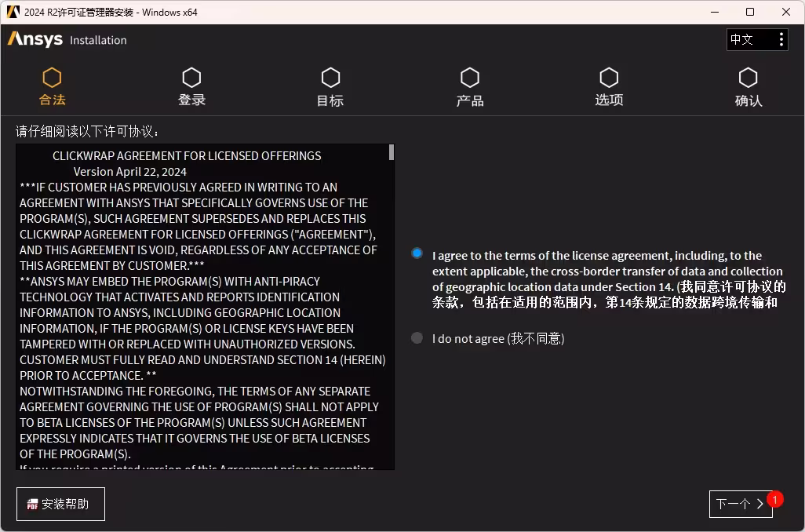Click the red notification badge showing 1
Viewport: 805px width, 532px height.
pyautogui.click(x=774, y=499)
